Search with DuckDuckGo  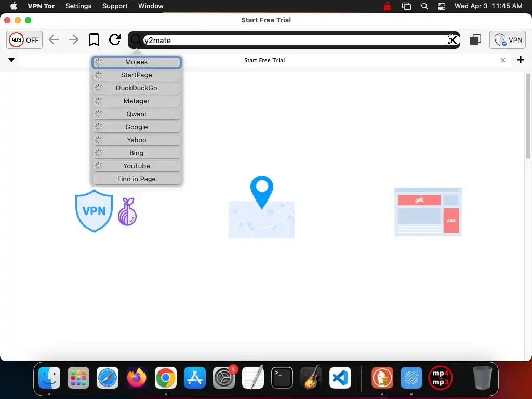pyautogui.click(x=137, y=88)
